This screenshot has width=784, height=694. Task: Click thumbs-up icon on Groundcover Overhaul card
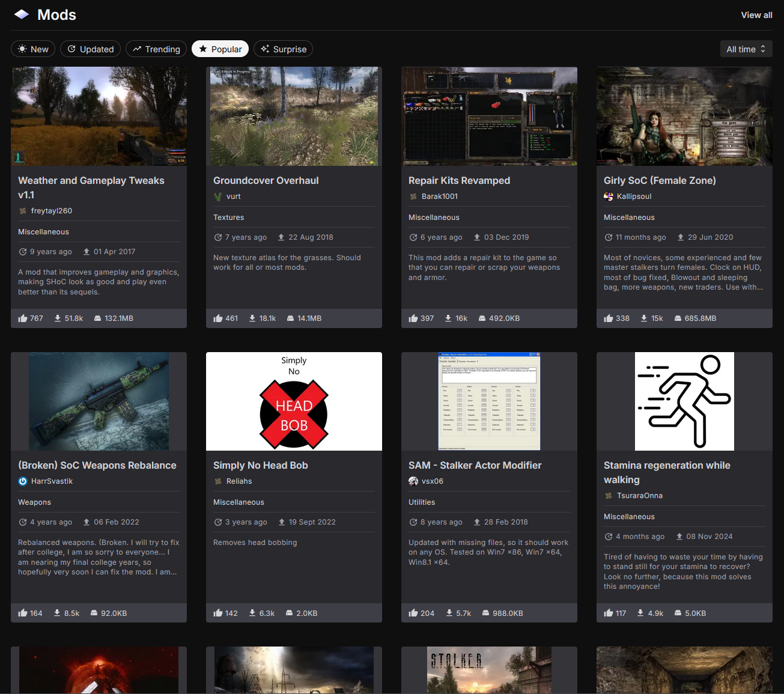click(218, 318)
